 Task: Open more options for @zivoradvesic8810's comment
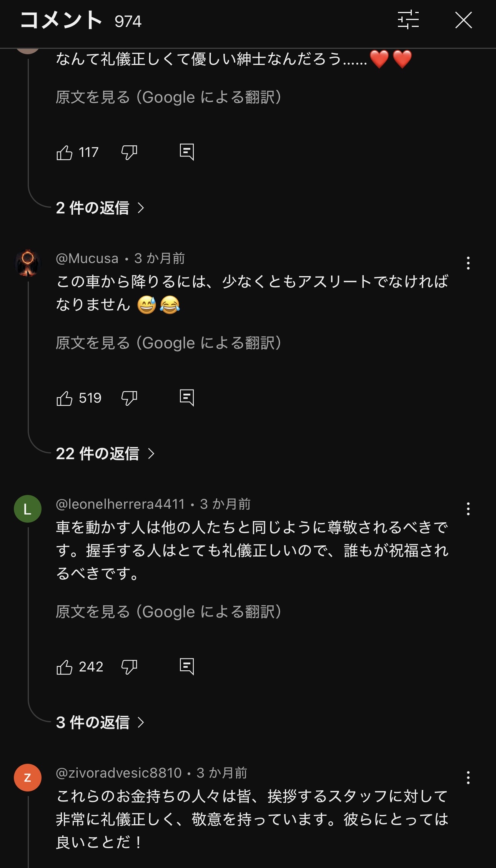tap(468, 778)
